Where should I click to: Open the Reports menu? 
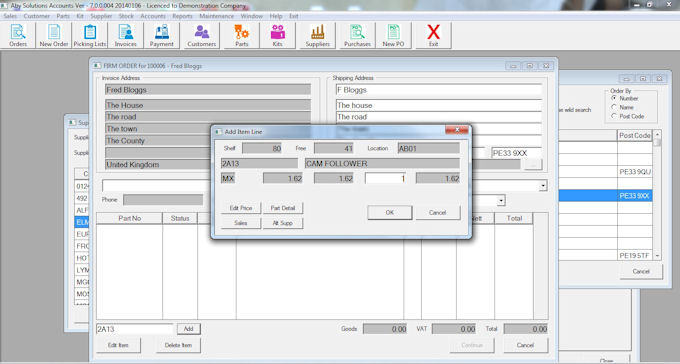click(182, 16)
